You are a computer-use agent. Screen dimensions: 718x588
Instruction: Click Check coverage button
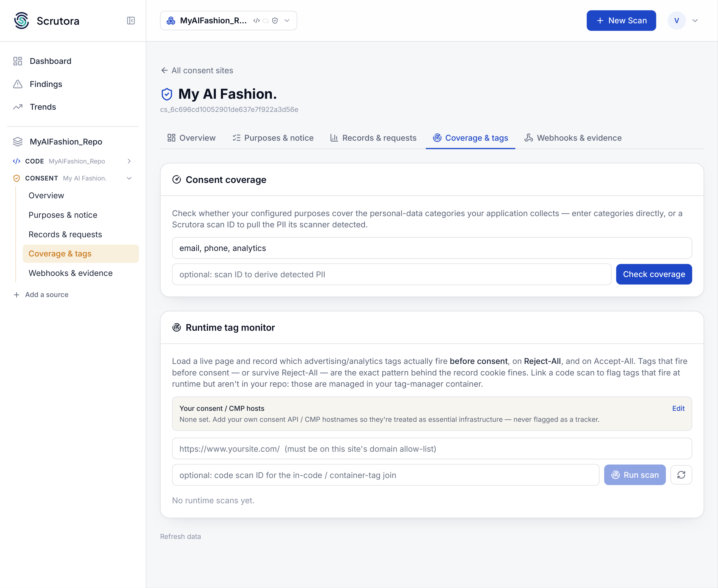[654, 274]
